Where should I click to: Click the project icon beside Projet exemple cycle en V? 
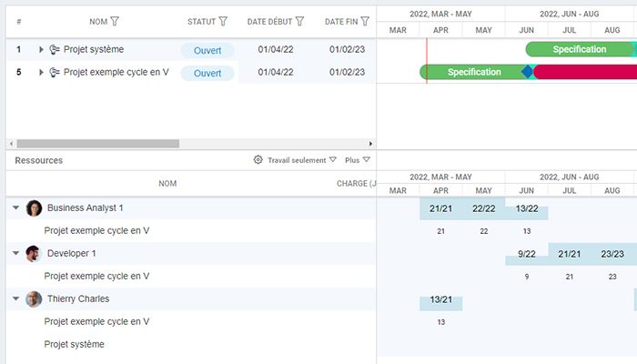click(55, 72)
